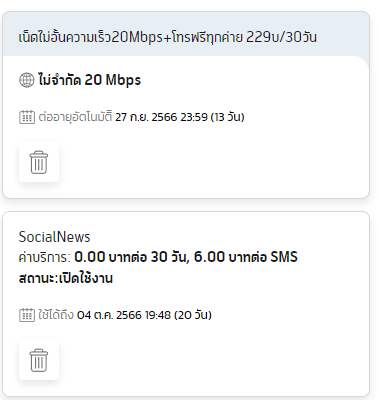This screenshot has width=379, height=400.
Task: Click the ไม่จำกัด 20 Mbps data allowance text
Action: pos(90,80)
